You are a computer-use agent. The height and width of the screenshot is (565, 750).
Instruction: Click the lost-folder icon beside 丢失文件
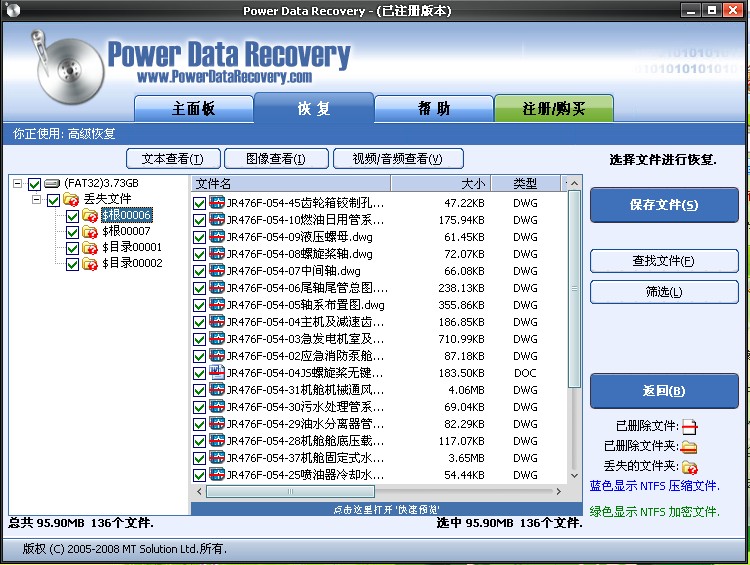click(x=71, y=199)
